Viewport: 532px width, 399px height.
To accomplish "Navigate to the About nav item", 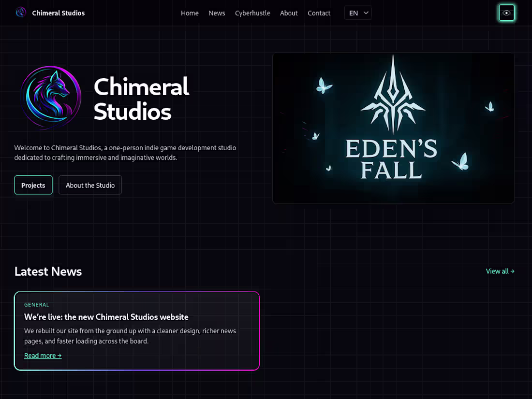I will point(289,13).
